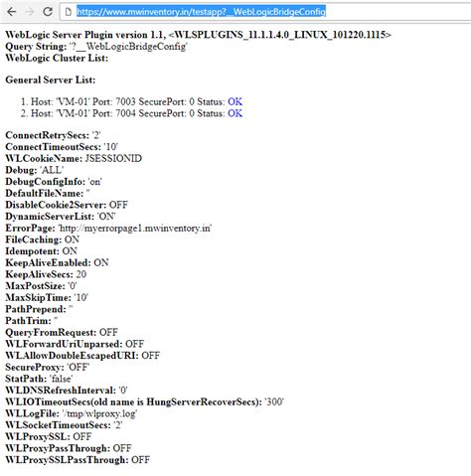Click the WLForwardUriUnparsed OFF entry
The image size is (471, 476).
pyautogui.click(x=75, y=344)
